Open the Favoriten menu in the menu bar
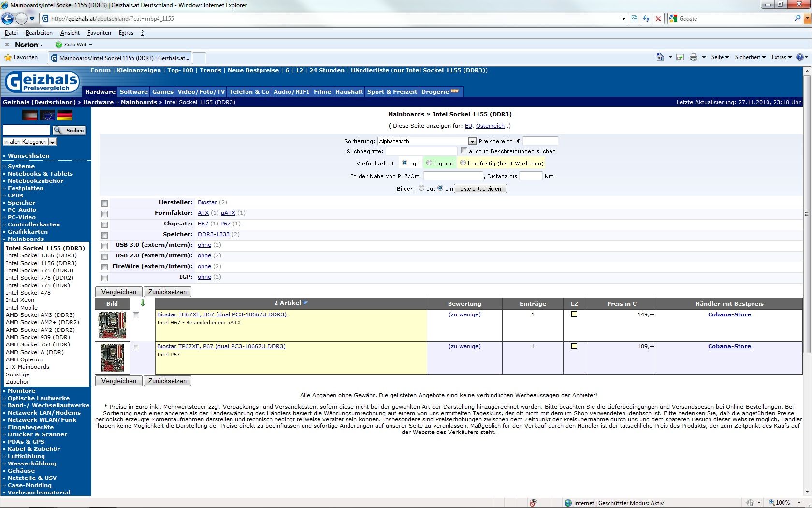 tap(99, 33)
